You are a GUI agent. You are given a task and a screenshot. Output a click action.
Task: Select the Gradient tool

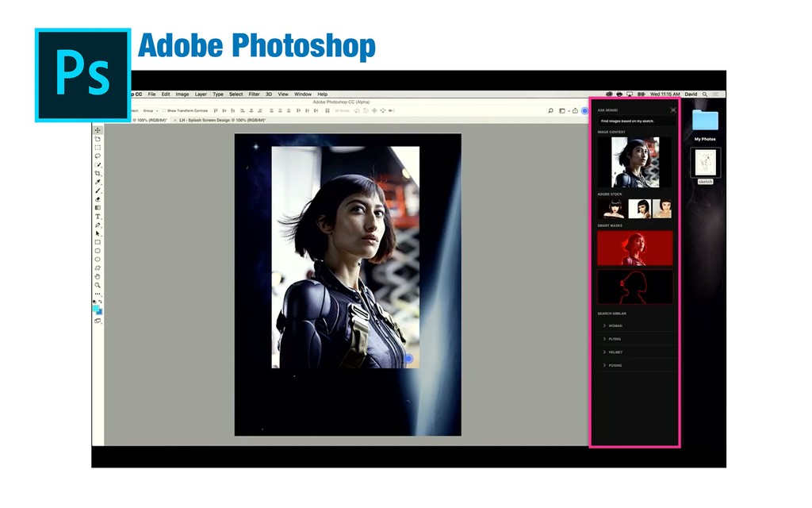(x=98, y=208)
